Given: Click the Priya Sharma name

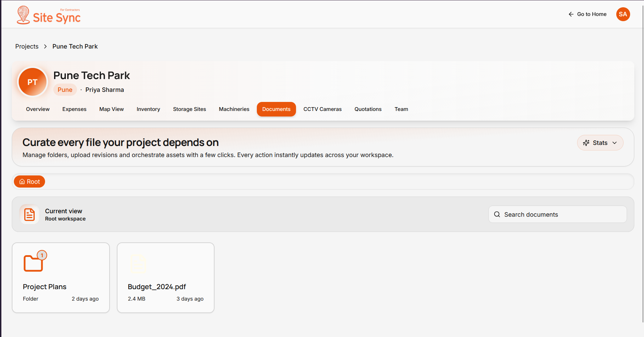Looking at the screenshot, I should click(x=105, y=90).
